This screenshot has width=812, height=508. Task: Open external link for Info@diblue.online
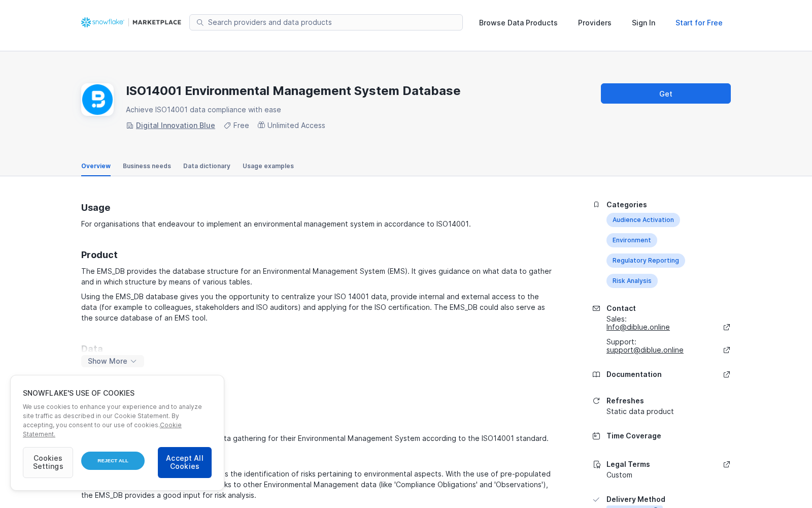tap(727, 327)
